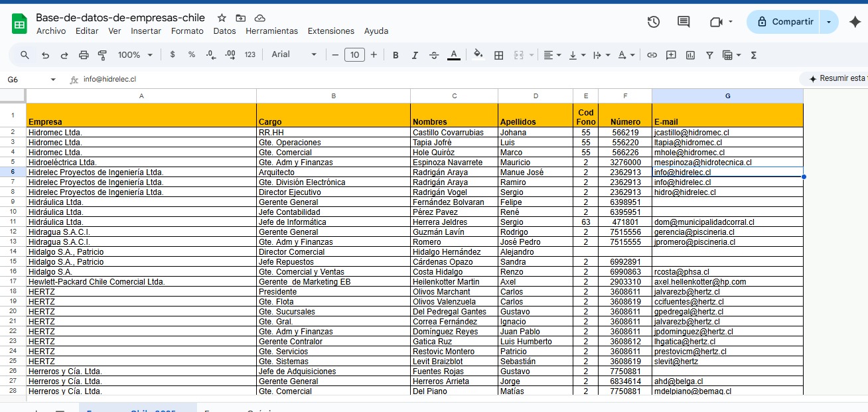The height and width of the screenshot is (412, 868).
Task: Open the Gemini sparkle assistant
Action: (854, 22)
